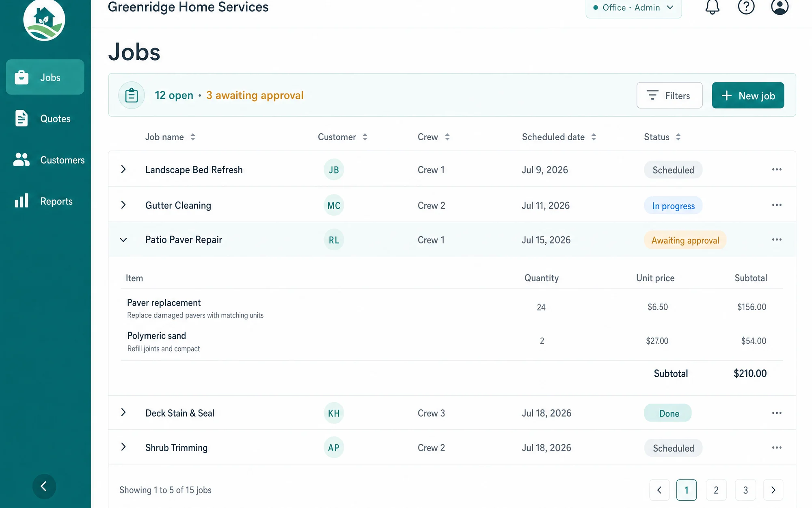The width and height of the screenshot is (812, 508).
Task: Open the user profile avatar icon
Action: pyautogui.click(x=780, y=7)
